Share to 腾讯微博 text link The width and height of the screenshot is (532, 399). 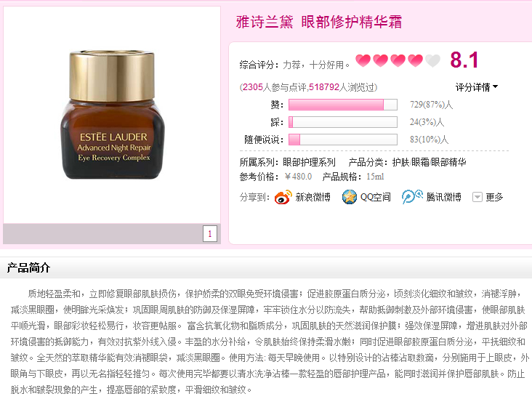443,197
